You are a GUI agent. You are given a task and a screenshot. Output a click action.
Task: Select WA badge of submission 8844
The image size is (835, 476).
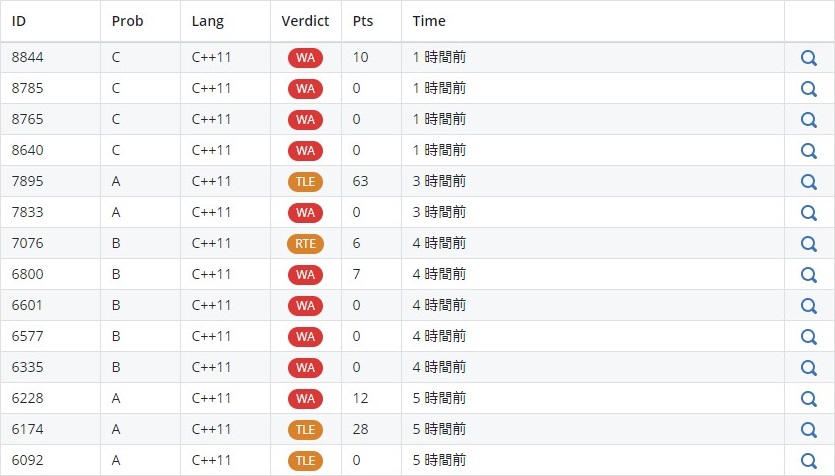[305, 58]
